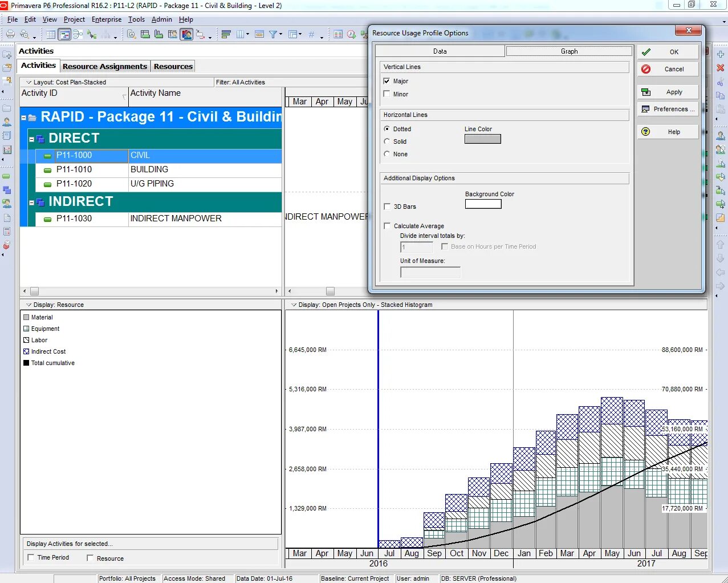Show the Activity Table view icon

click(51, 34)
